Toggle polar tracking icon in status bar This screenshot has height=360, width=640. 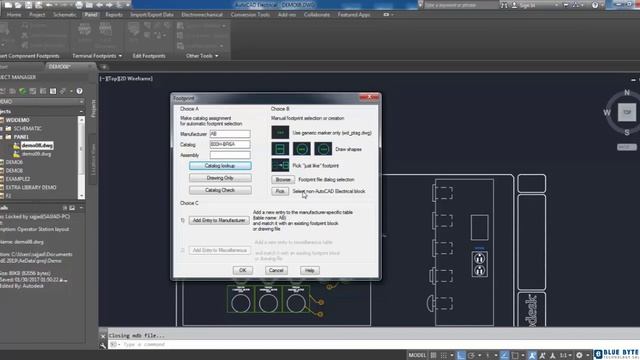coord(471,355)
